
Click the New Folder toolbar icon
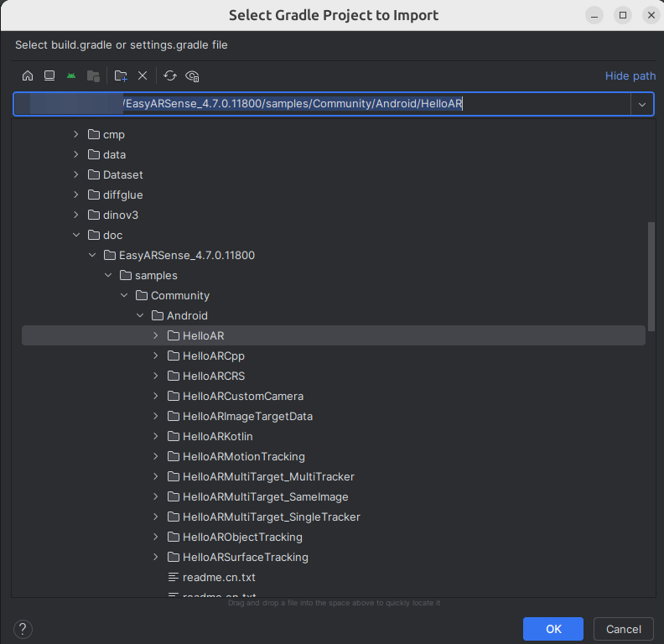[x=121, y=75]
